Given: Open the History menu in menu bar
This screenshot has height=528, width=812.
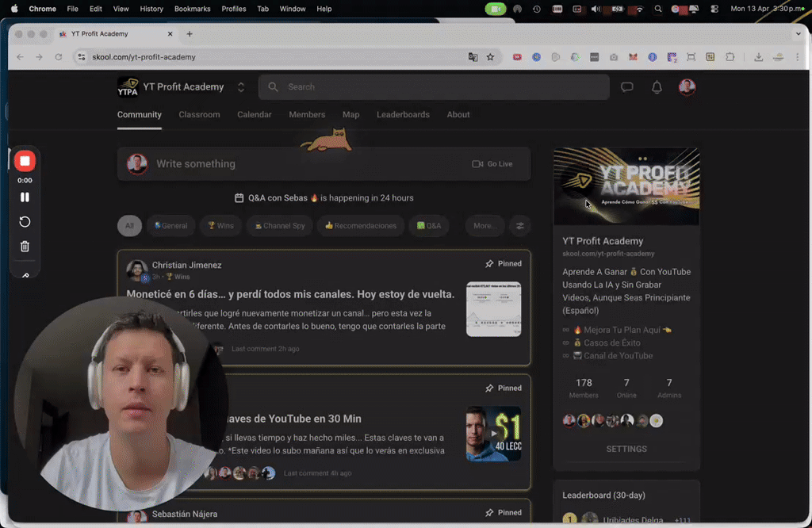Looking at the screenshot, I should click(x=151, y=9).
